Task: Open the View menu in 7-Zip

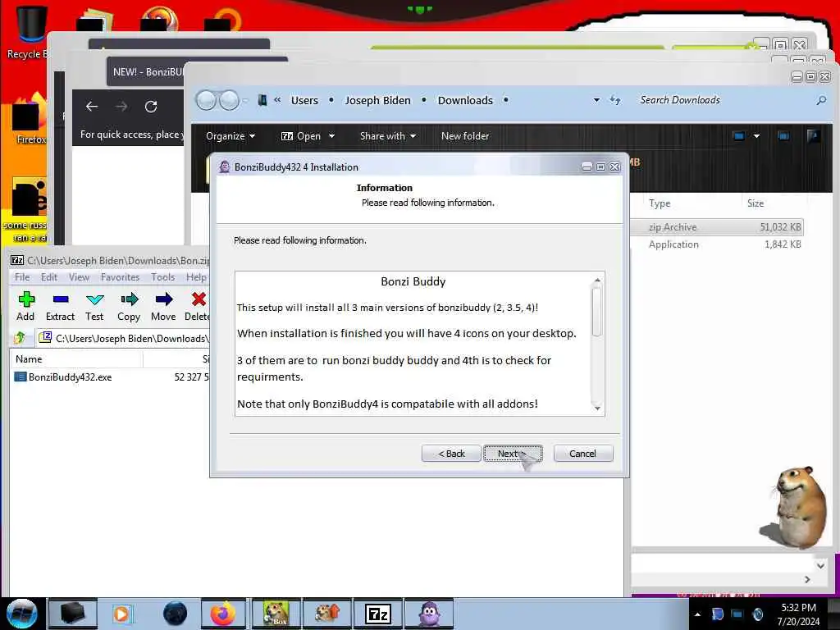Action: [x=79, y=277]
